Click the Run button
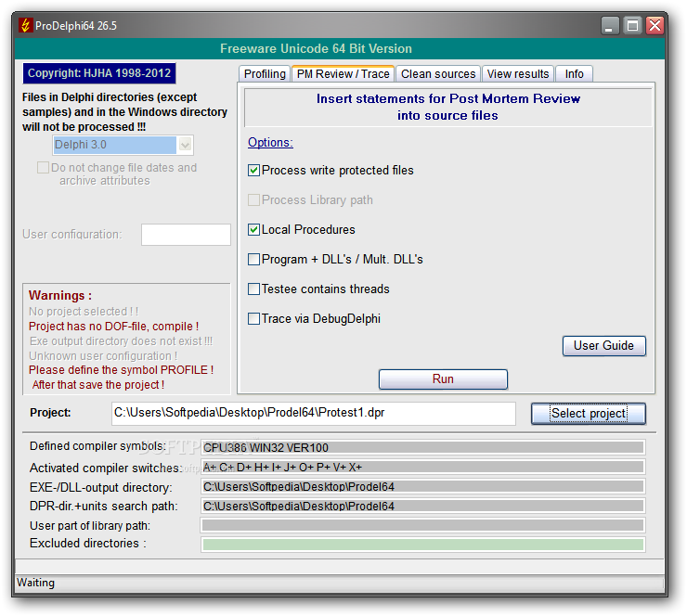Viewport: 687px width, 616px height. click(x=443, y=379)
